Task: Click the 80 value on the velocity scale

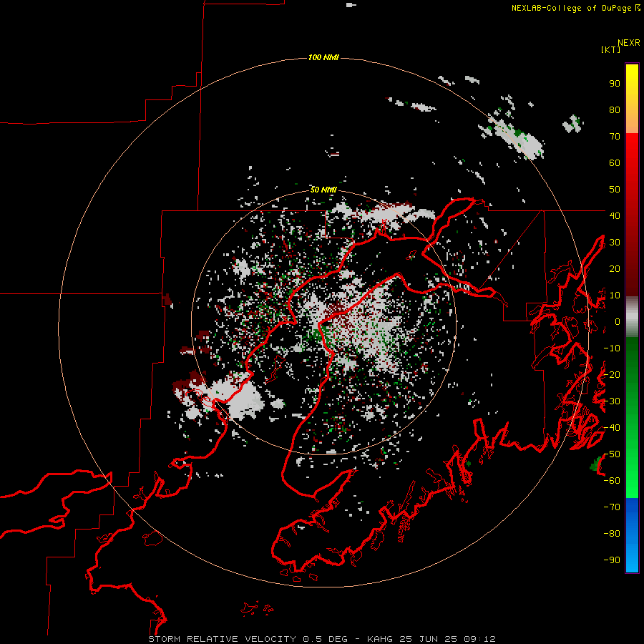Action: click(x=615, y=109)
